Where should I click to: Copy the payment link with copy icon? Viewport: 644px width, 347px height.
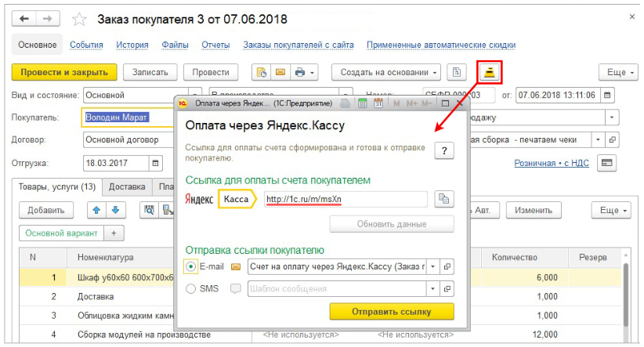pyautogui.click(x=444, y=199)
